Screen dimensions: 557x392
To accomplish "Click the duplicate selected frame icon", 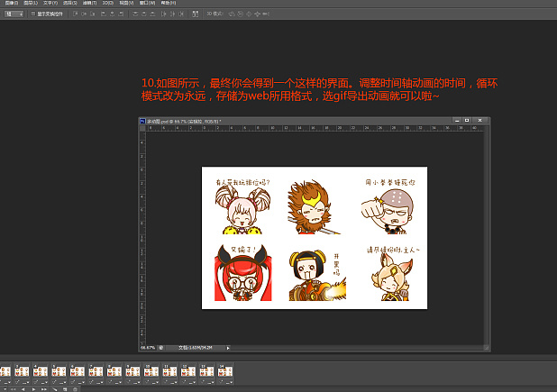I will (x=65, y=389).
